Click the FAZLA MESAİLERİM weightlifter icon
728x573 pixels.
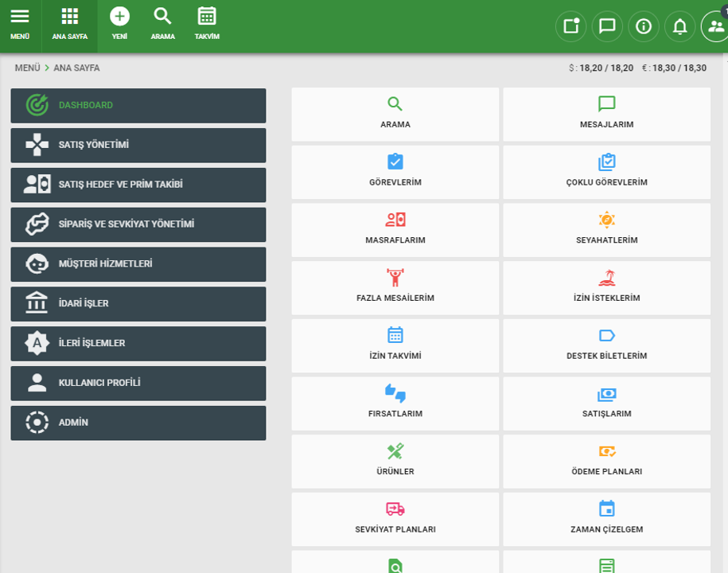[x=395, y=277]
